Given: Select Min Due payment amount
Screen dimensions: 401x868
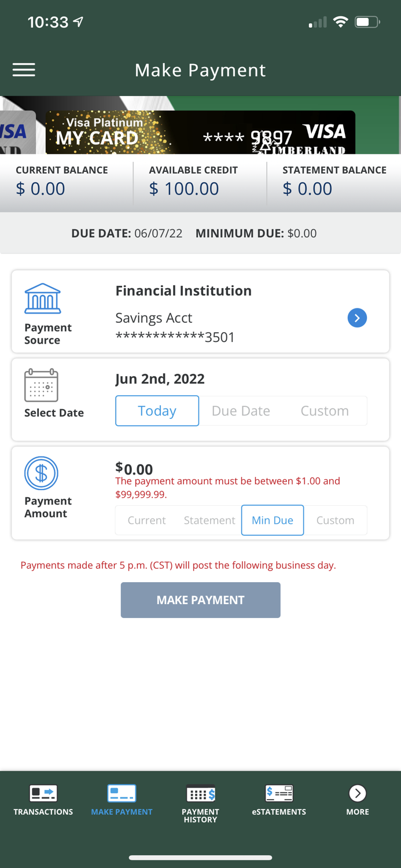Looking at the screenshot, I should click(273, 520).
